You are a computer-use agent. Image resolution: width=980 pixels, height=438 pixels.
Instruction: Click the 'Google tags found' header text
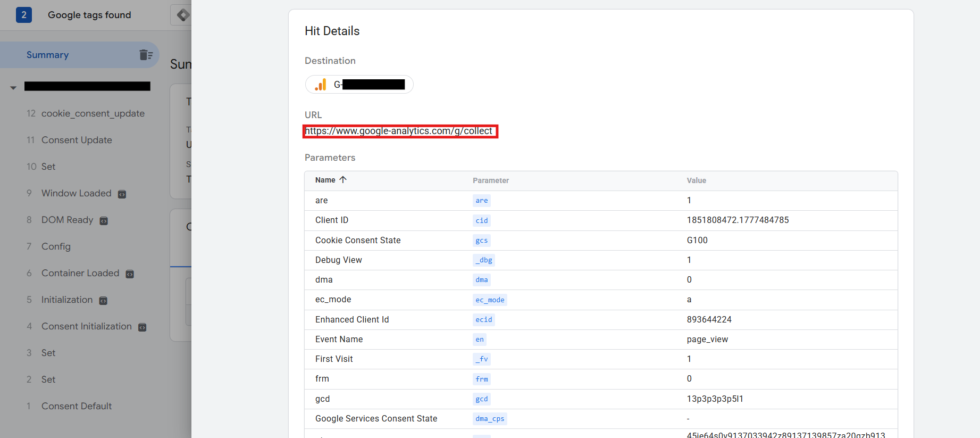[x=89, y=15]
